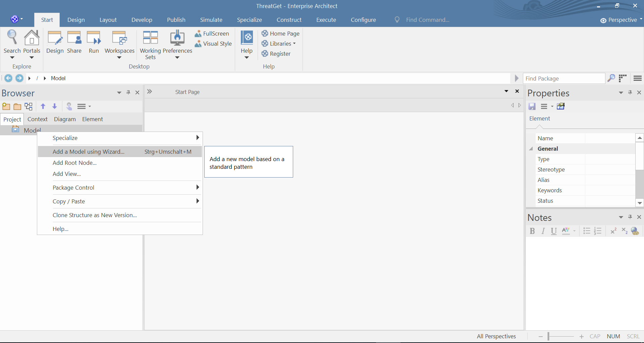The image size is (644, 343).
Task: Open the Browser hamburger menu dropdown
Action: point(84,106)
